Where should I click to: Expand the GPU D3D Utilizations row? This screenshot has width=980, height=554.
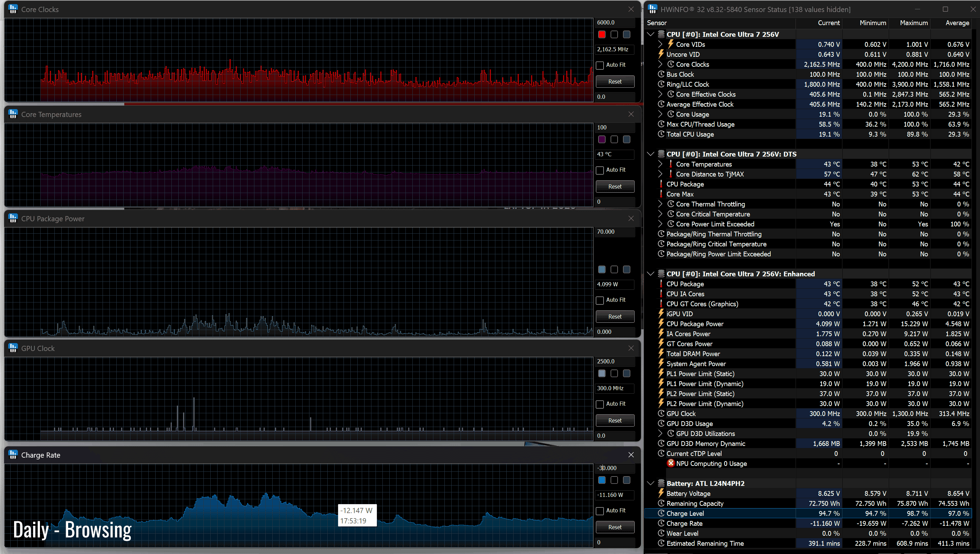point(660,433)
